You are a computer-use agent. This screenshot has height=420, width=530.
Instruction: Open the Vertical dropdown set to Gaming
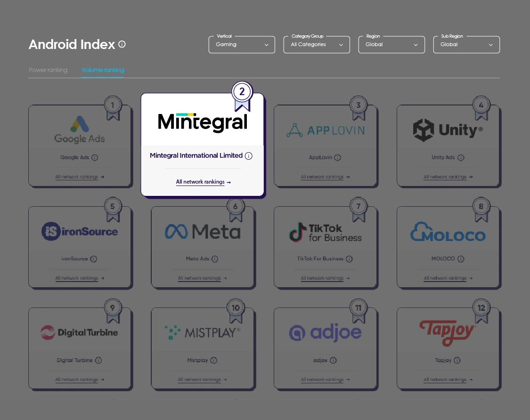[242, 45]
